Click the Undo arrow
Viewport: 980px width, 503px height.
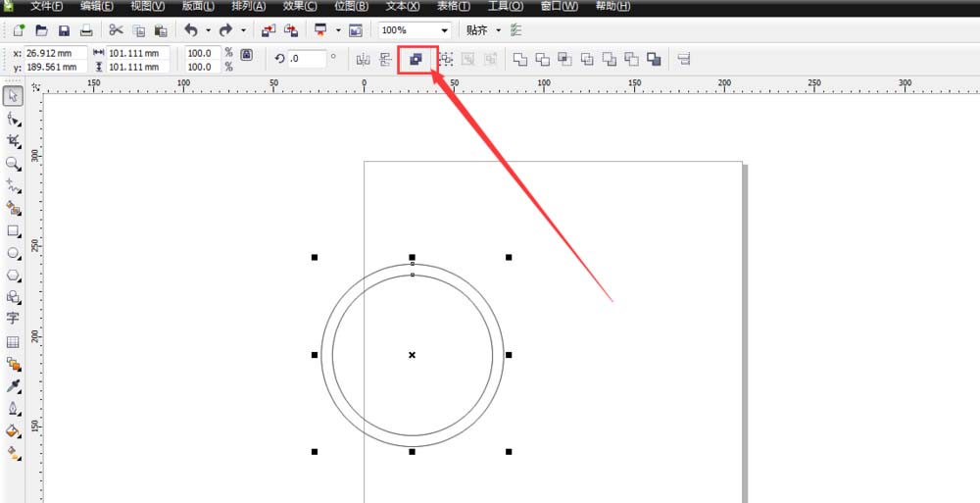pos(191,30)
